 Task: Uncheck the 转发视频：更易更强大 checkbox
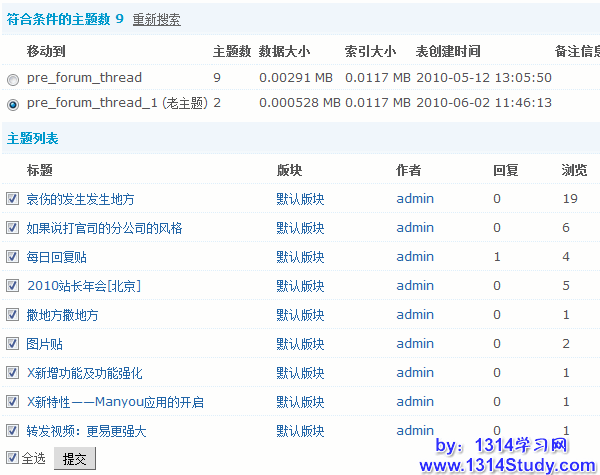12,431
